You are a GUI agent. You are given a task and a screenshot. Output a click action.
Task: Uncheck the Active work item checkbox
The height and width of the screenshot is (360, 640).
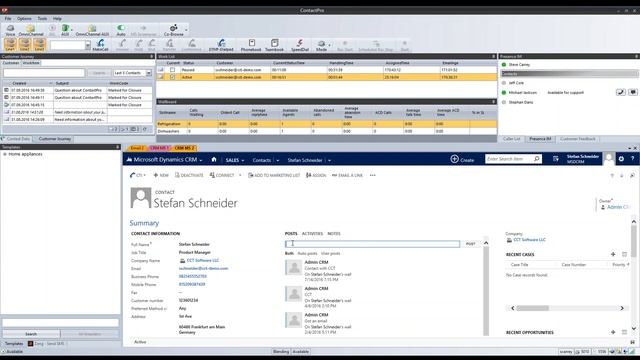click(x=172, y=77)
